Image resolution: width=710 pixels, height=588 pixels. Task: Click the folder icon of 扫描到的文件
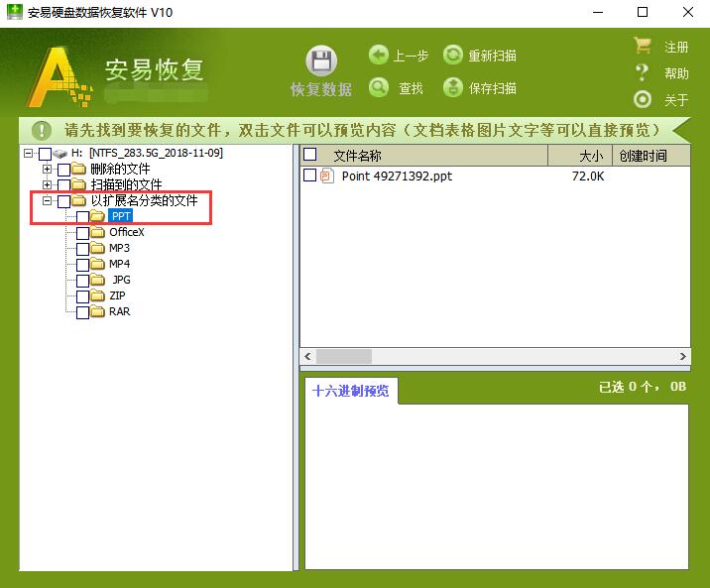click(x=78, y=184)
